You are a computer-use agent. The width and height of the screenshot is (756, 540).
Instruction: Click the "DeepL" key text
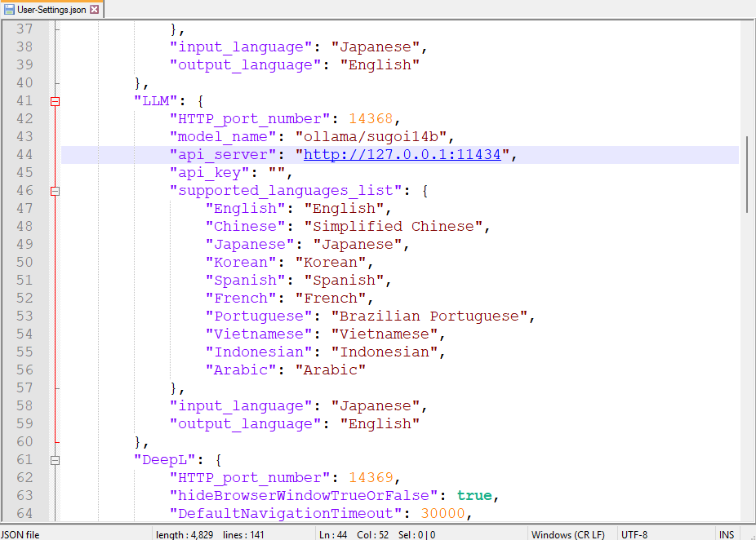click(x=165, y=459)
